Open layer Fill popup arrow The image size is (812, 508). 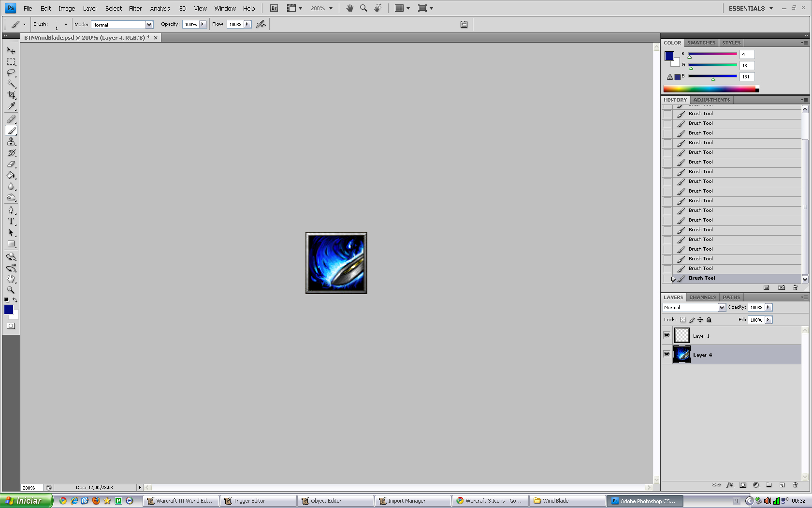click(x=768, y=320)
